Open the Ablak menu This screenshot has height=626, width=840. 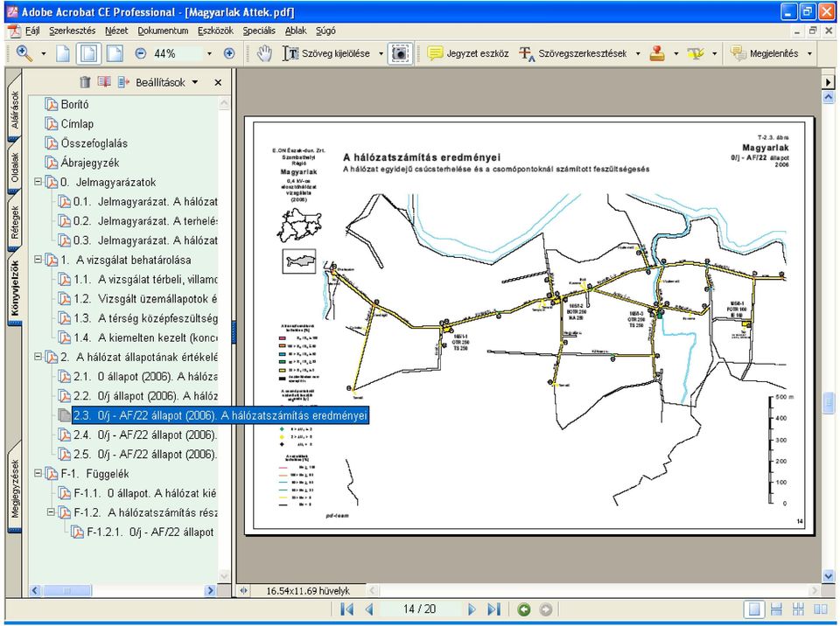pos(296,31)
